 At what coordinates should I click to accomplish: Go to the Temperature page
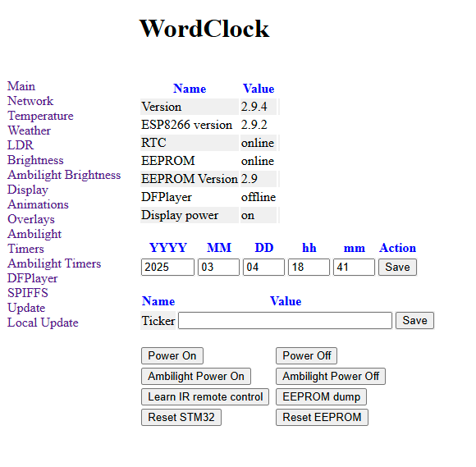(x=40, y=116)
